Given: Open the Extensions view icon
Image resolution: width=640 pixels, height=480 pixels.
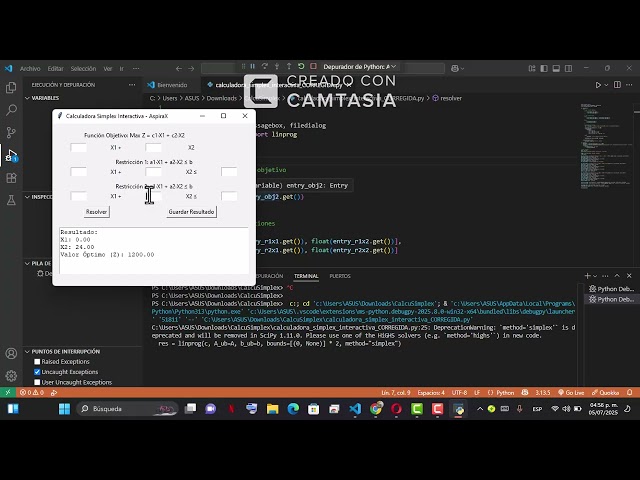Looking at the screenshot, I should pyautogui.click(x=11, y=178).
